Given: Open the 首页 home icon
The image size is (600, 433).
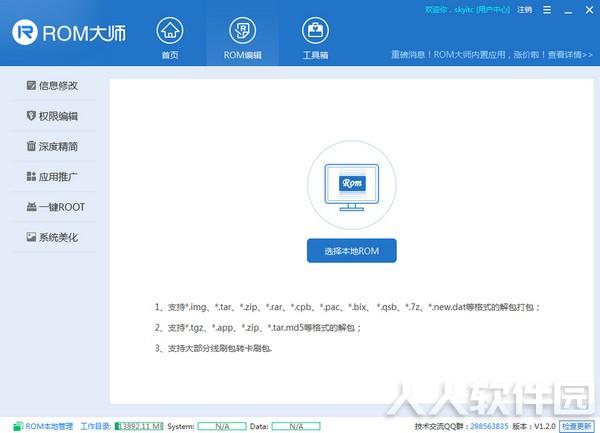Looking at the screenshot, I should 170,30.
